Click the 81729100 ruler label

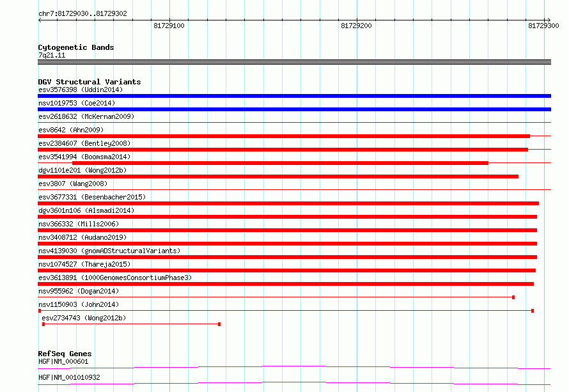click(x=169, y=26)
